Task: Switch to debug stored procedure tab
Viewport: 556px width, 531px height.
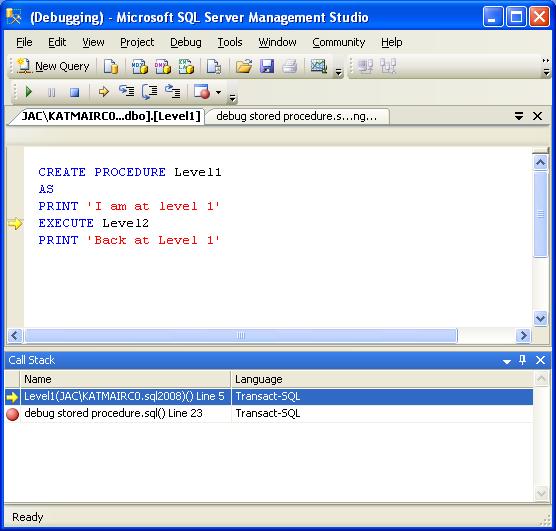Action: pos(296,116)
